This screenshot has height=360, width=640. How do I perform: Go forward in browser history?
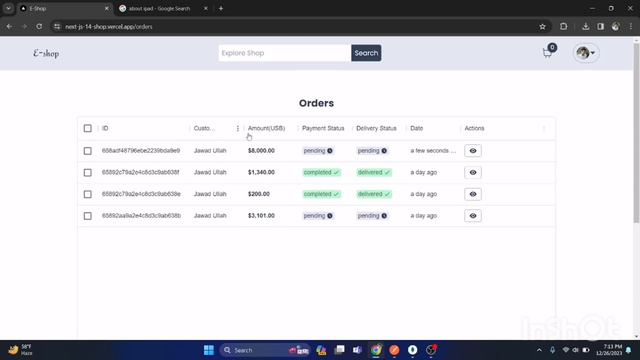[24, 27]
